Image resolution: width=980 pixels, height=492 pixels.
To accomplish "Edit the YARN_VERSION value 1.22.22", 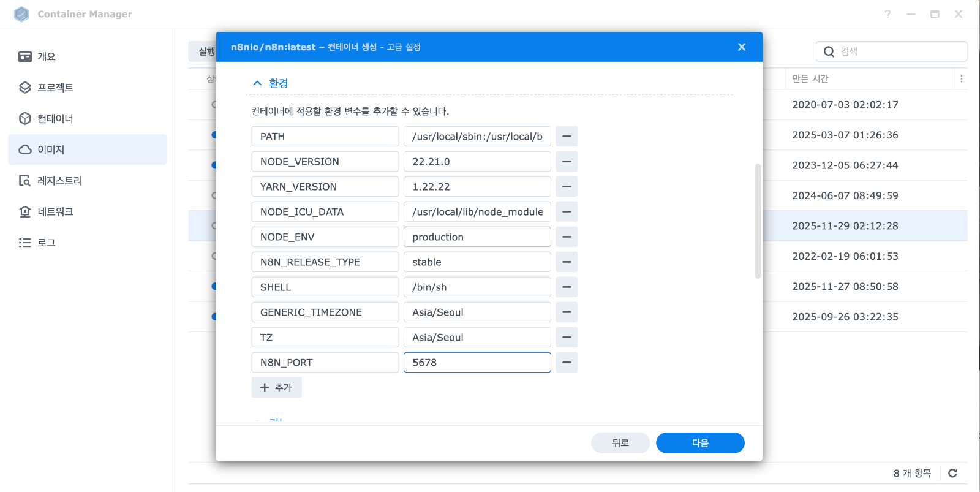I will (477, 187).
